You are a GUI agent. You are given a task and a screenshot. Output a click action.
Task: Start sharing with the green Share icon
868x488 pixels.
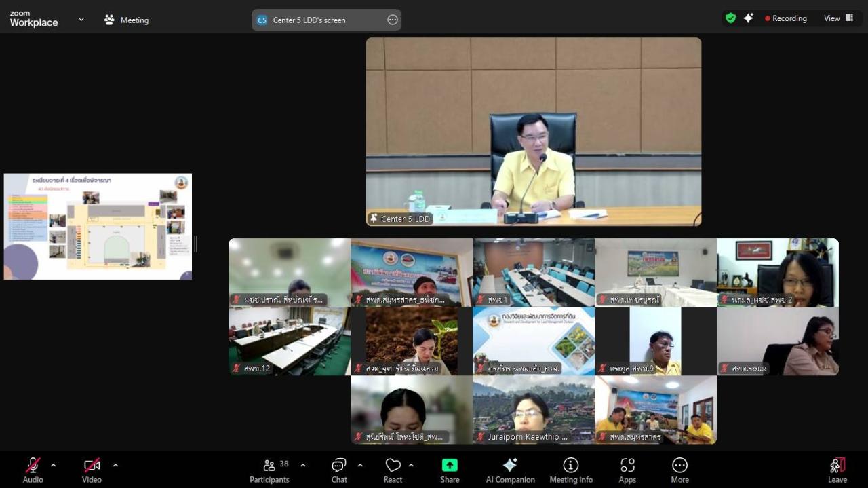[450, 470]
